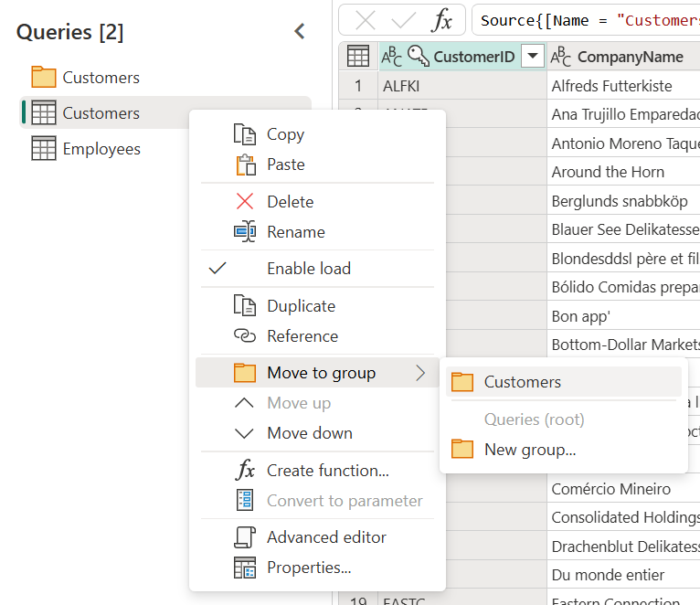Select the ALFKI cell
The image size is (700, 605).
(x=462, y=85)
